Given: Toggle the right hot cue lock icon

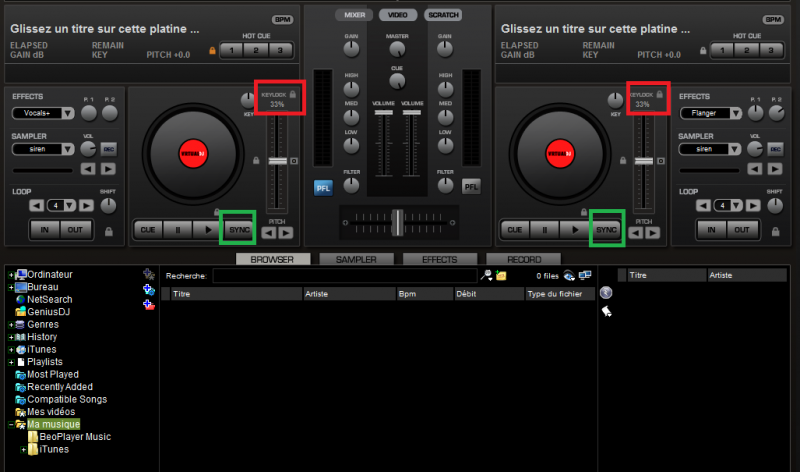Looking at the screenshot, I should coord(703,51).
